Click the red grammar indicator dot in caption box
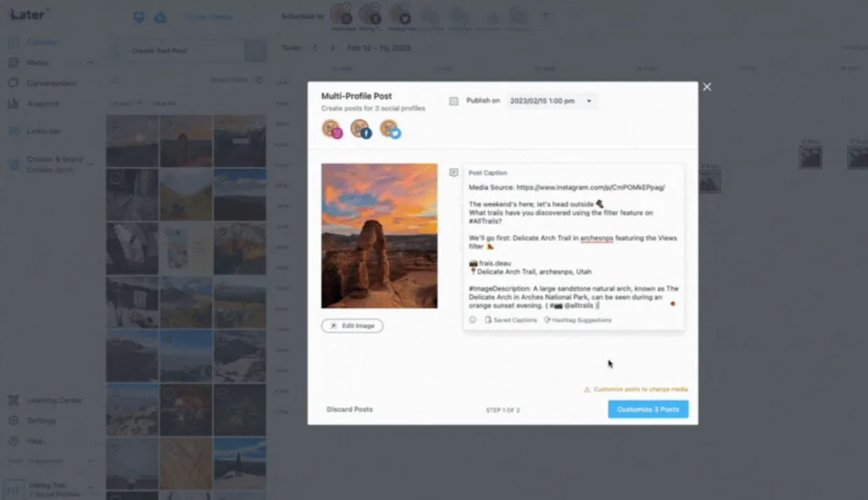This screenshot has height=500, width=868. (672, 303)
